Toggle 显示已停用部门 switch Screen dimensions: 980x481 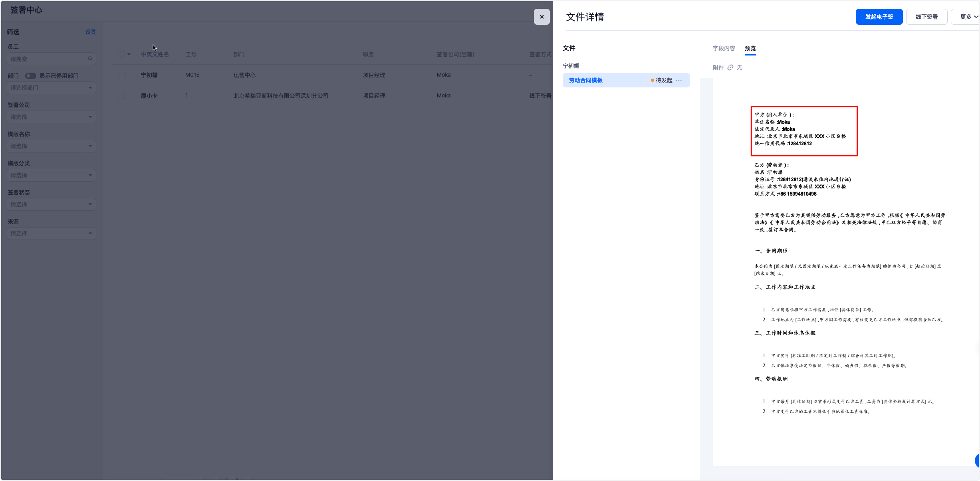31,76
